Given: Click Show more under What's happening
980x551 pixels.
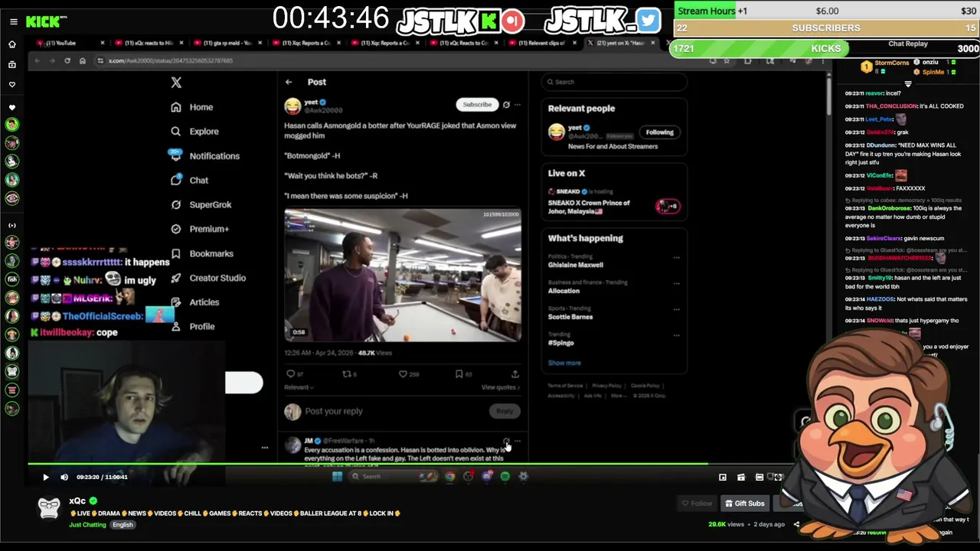Looking at the screenshot, I should click(x=564, y=363).
